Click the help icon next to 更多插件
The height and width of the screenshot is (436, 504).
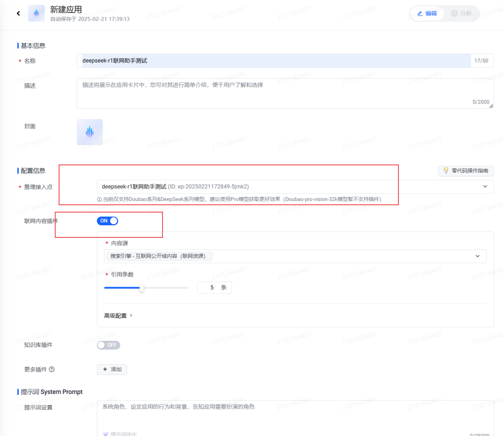pyautogui.click(x=52, y=369)
